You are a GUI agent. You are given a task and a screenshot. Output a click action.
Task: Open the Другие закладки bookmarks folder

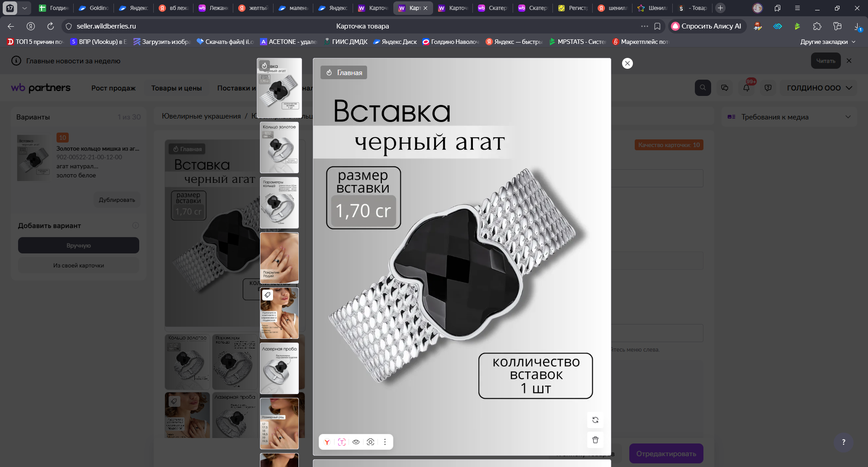tap(827, 42)
